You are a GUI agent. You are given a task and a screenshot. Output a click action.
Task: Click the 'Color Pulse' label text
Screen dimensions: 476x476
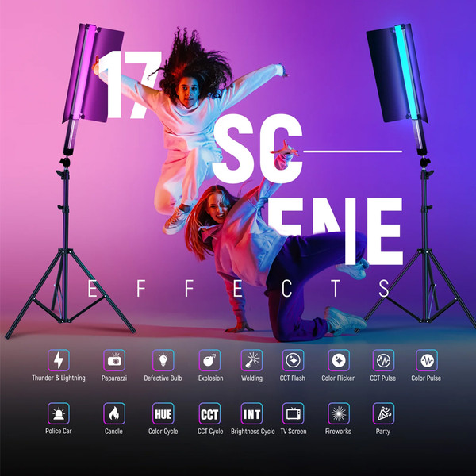[x=426, y=378]
